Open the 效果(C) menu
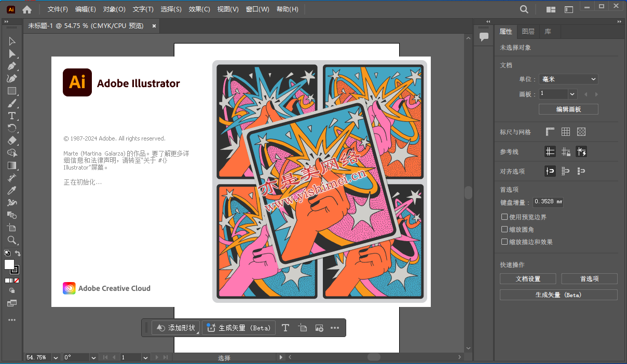The height and width of the screenshot is (364, 627). click(x=199, y=9)
